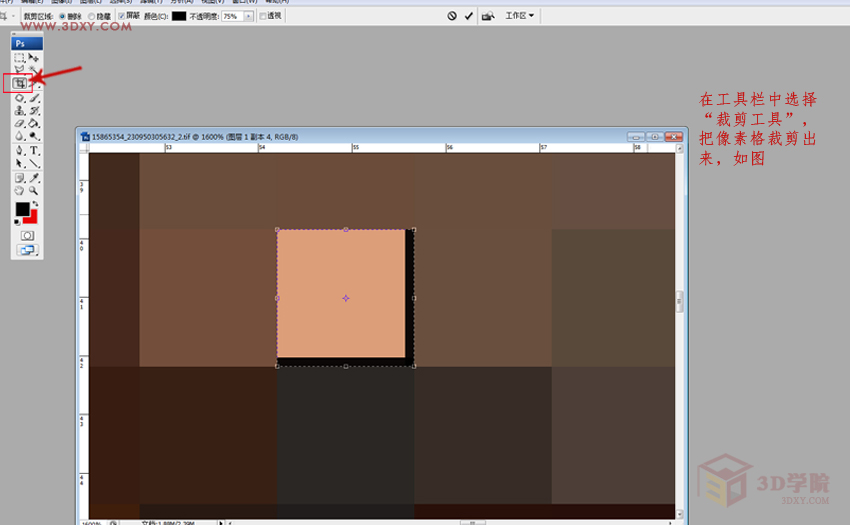Select the Type tool

pos(34,150)
